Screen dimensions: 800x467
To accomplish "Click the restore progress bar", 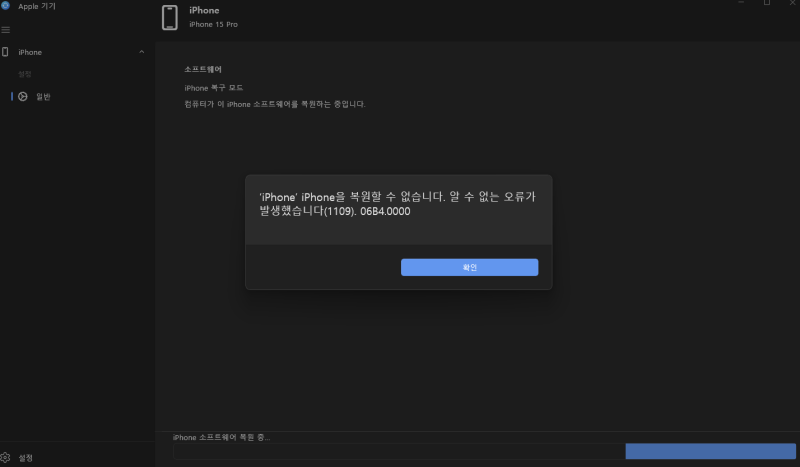I will click(484, 451).
